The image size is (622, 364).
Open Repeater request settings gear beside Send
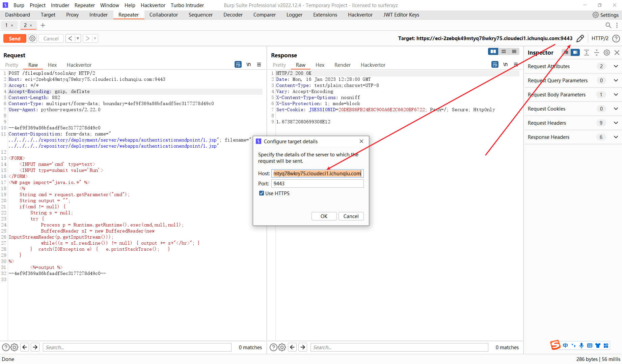(32, 38)
